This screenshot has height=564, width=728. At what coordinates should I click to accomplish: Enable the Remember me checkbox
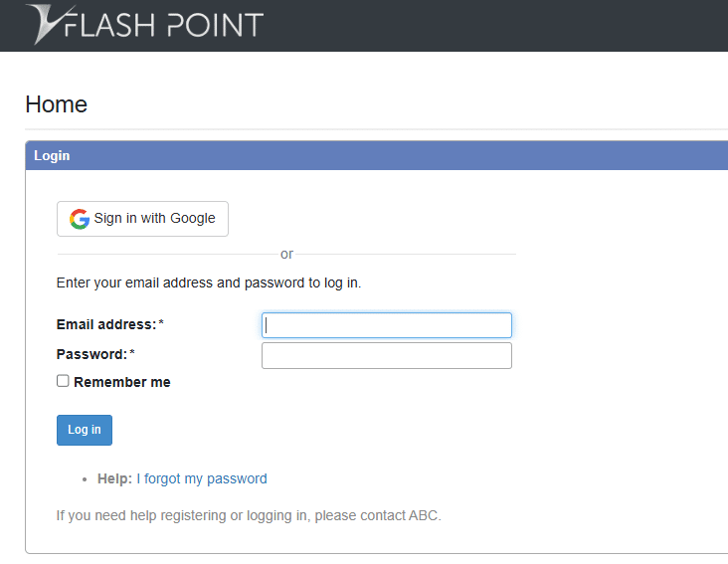click(63, 381)
